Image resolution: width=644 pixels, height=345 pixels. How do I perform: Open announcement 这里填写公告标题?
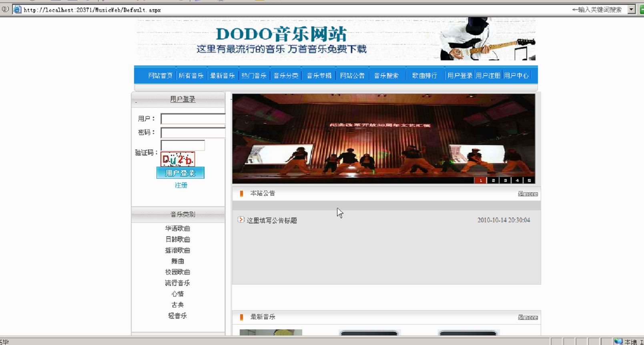pyautogui.click(x=272, y=220)
